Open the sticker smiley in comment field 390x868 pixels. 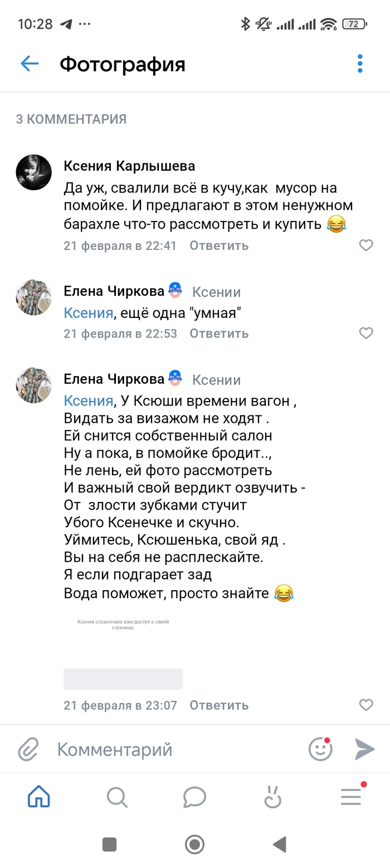(x=319, y=749)
